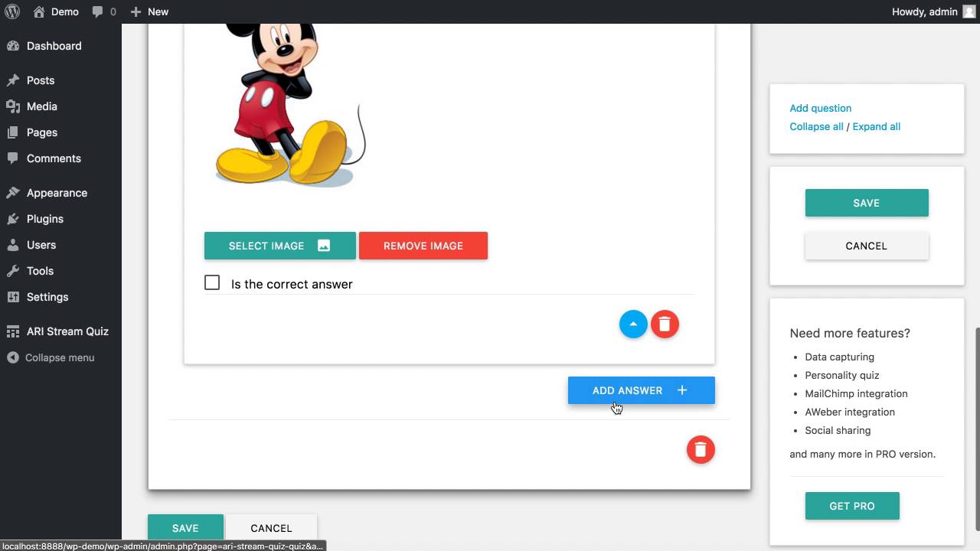The image size is (980, 551).
Task: Click the 'Social sharing' list item
Action: (838, 430)
